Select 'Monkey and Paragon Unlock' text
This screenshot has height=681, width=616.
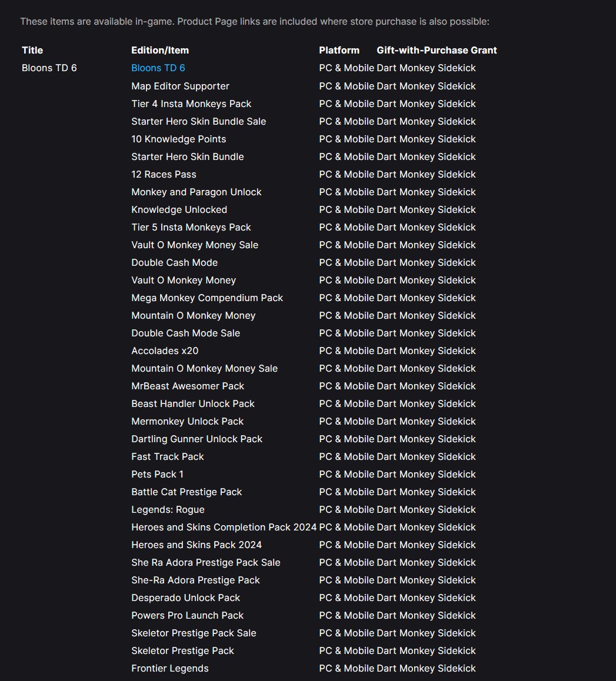point(197,192)
